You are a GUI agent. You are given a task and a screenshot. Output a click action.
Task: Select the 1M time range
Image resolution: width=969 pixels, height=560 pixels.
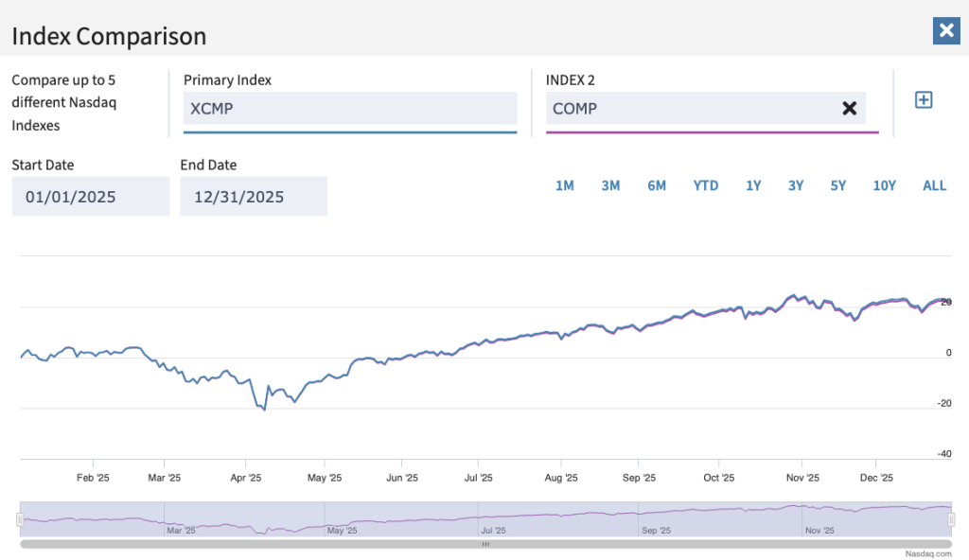click(565, 185)
